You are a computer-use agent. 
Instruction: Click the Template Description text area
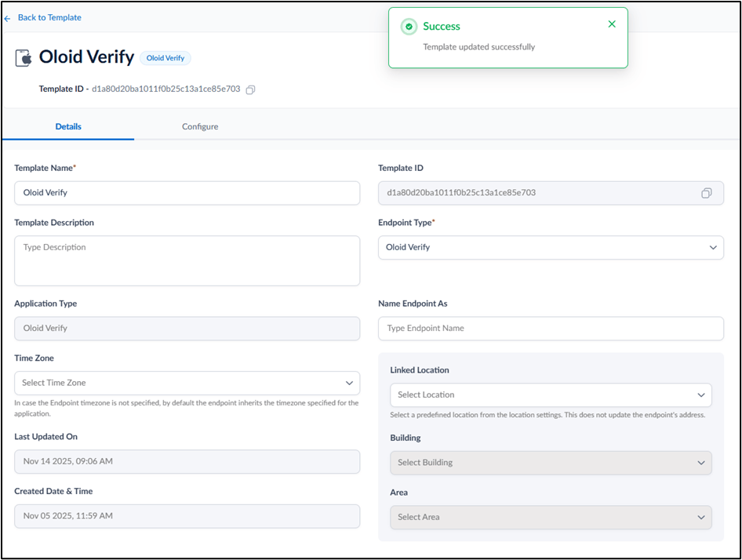(187, 261)
